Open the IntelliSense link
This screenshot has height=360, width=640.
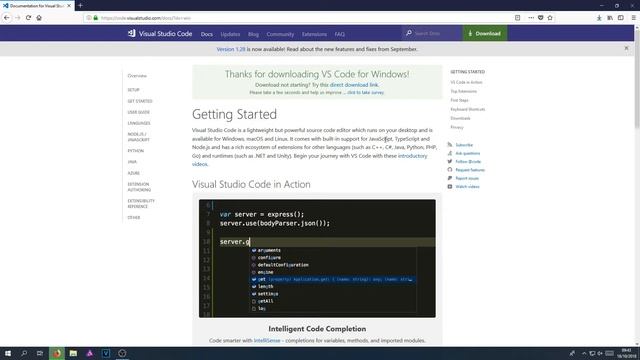tap(267, 340)
